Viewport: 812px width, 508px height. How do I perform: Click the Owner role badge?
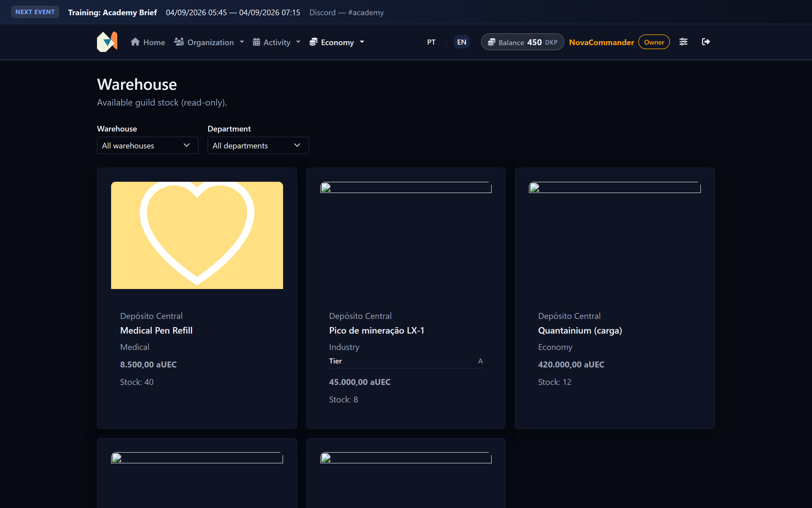click(x=654, y=42)
